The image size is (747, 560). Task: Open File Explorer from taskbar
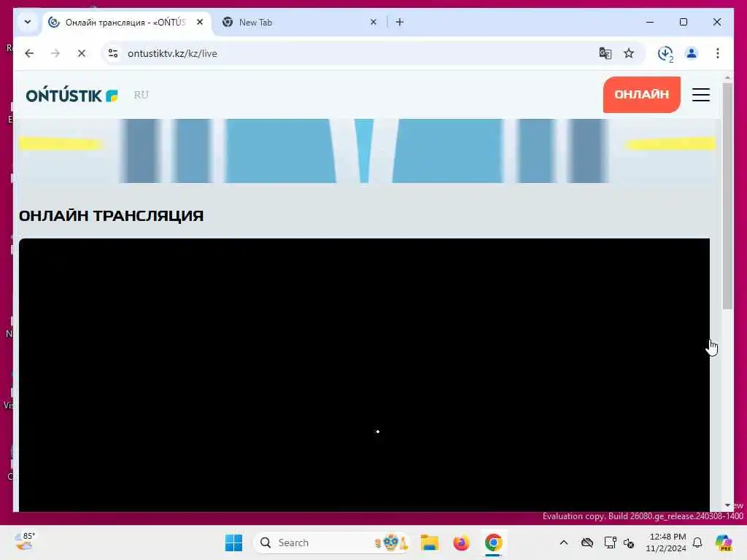(430, 542)
